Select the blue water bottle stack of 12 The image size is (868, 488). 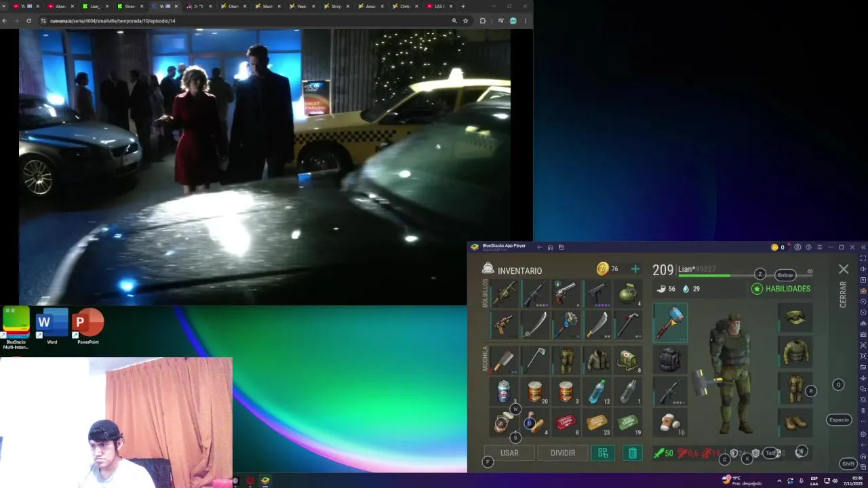click(x=597, y=392)
